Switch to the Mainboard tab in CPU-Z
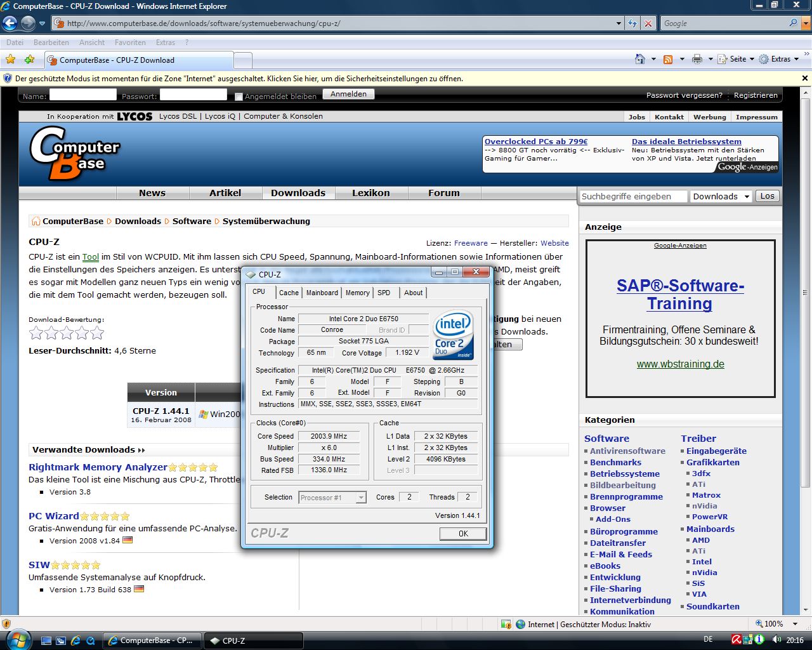The width and height of the screenshot is (812, 650). 322,293
